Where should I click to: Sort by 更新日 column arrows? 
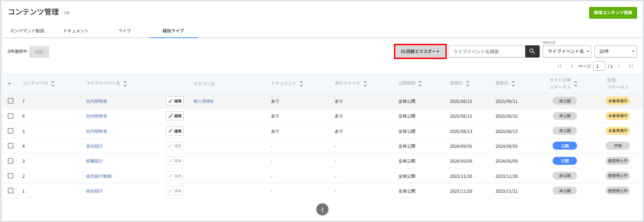click(513, 83)
